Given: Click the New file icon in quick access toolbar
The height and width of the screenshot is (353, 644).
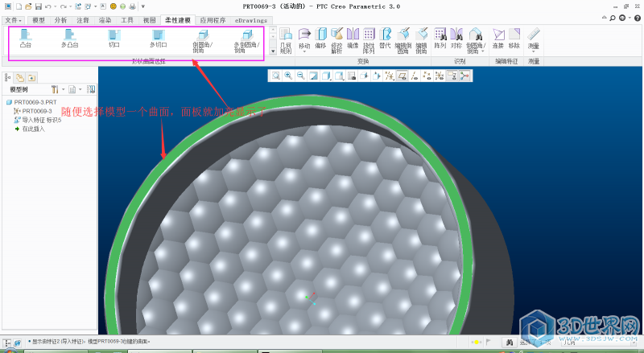Looking at the screenshot, I should [19, 6].
